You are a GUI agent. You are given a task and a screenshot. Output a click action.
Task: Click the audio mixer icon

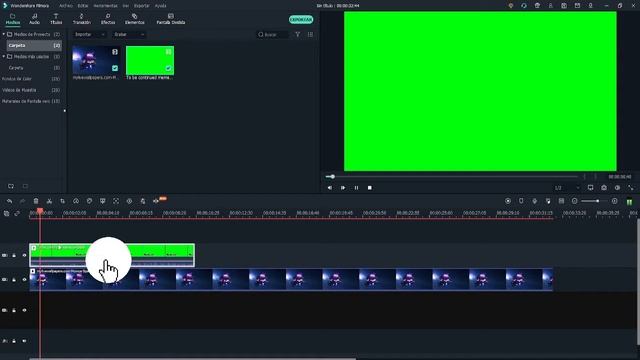pos(548,201)
